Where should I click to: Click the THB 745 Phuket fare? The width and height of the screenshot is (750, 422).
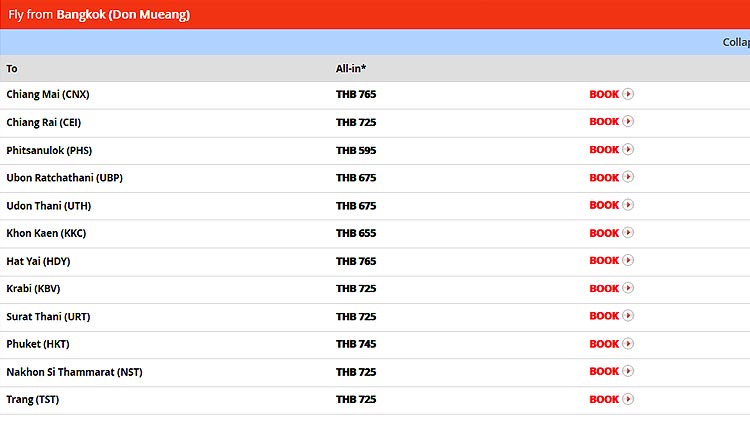pos(356,344)
